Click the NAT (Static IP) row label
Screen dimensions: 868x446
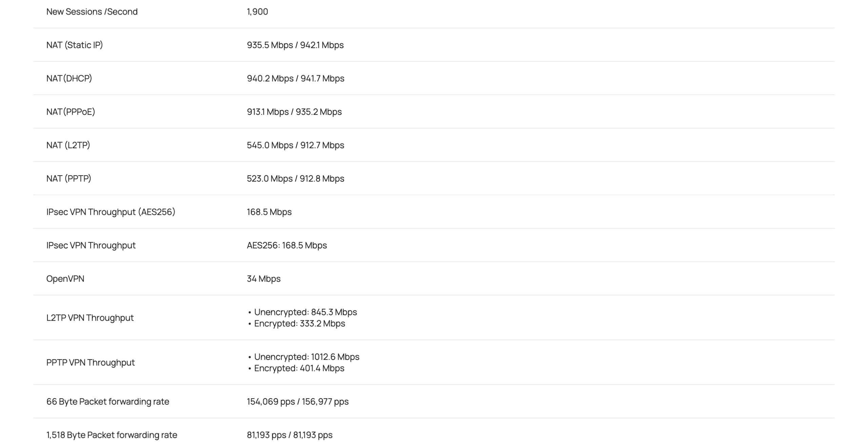[x=75, y=45]
